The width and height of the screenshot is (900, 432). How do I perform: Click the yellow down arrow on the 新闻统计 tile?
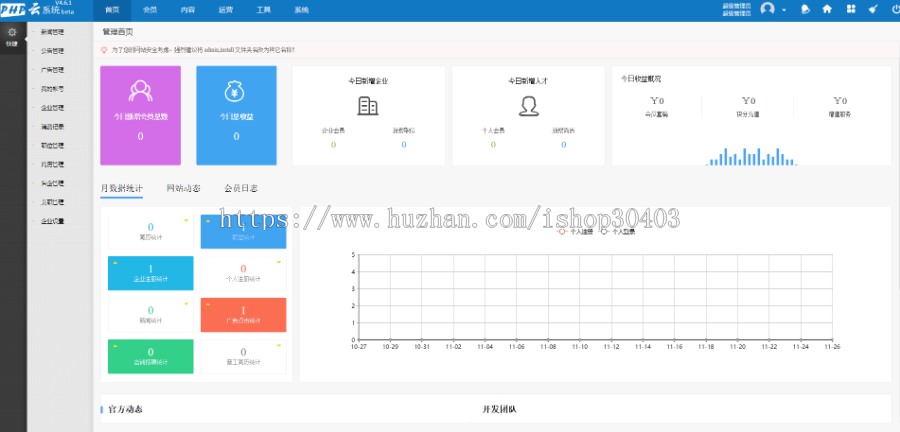coord(186,304)
